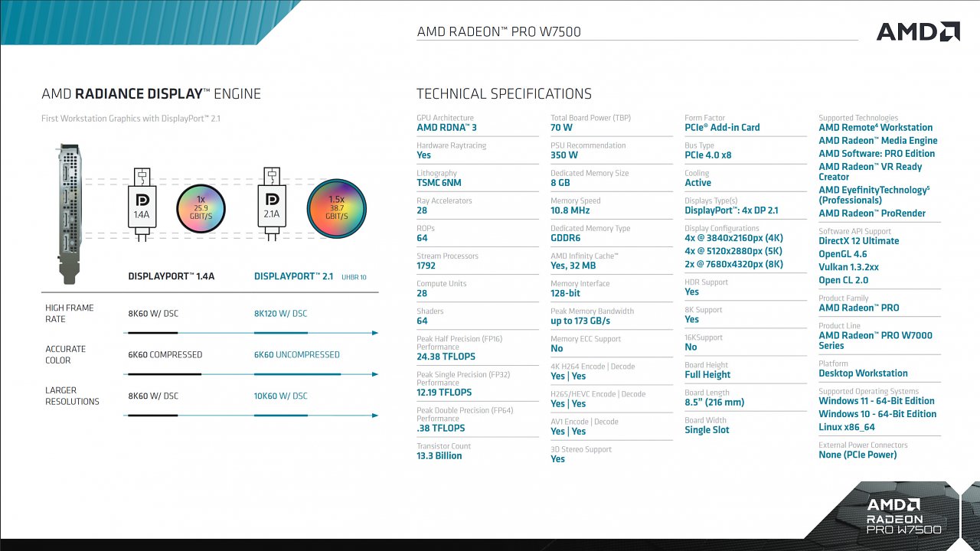
Task: Click the LARGER RESOLUTIONS row label
Action: (72, 396)
